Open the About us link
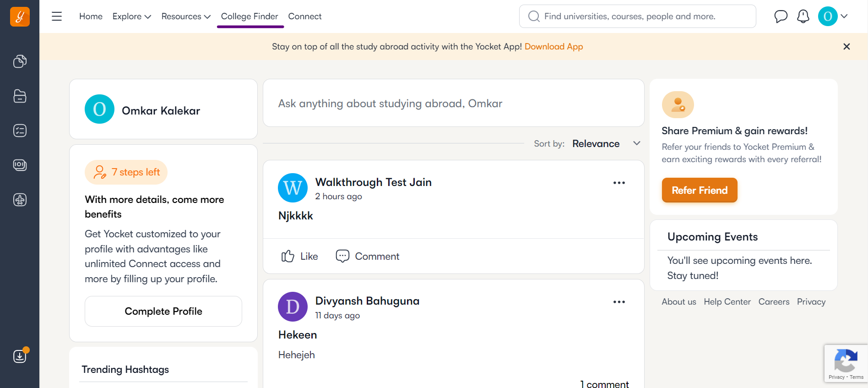The image size is (868, 388). [679, 302]
